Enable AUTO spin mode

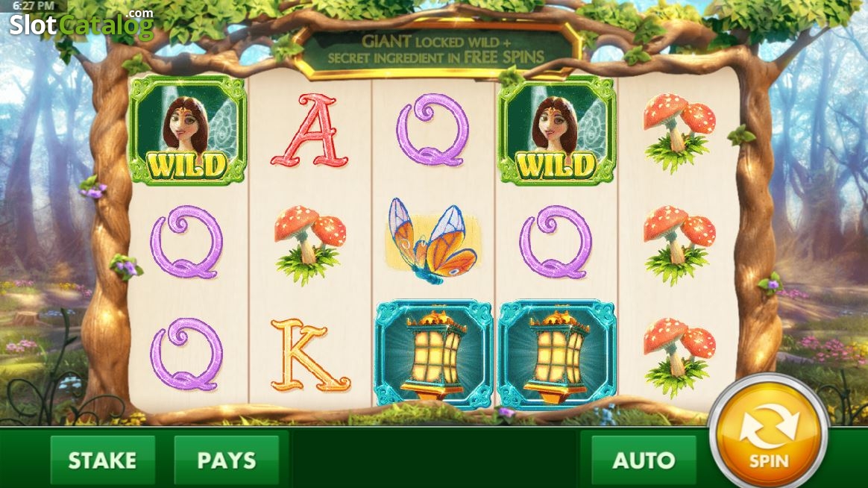point(644,460)
